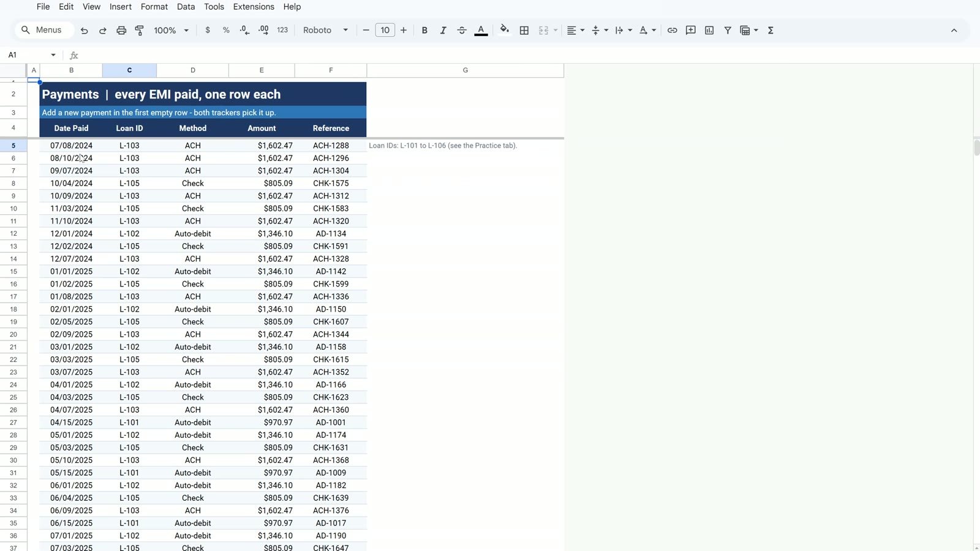The width and height of the screenshot is (980, 551).
Task: Select column G header
Action: [x=466, y=70]
